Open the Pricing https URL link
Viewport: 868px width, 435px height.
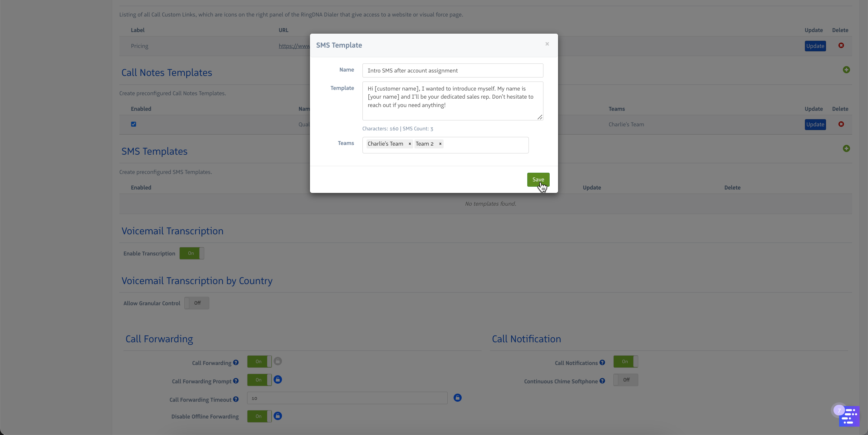(294, 46)
